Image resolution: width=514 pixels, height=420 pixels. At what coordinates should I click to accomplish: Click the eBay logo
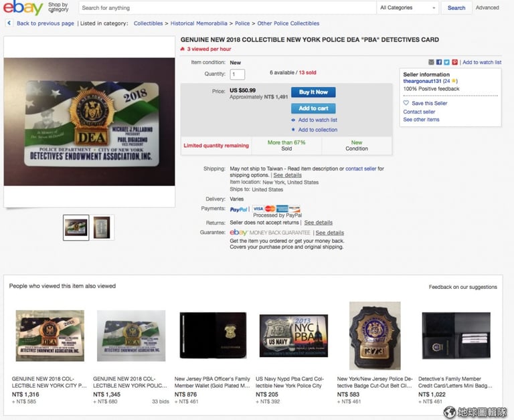coord(23,7)
